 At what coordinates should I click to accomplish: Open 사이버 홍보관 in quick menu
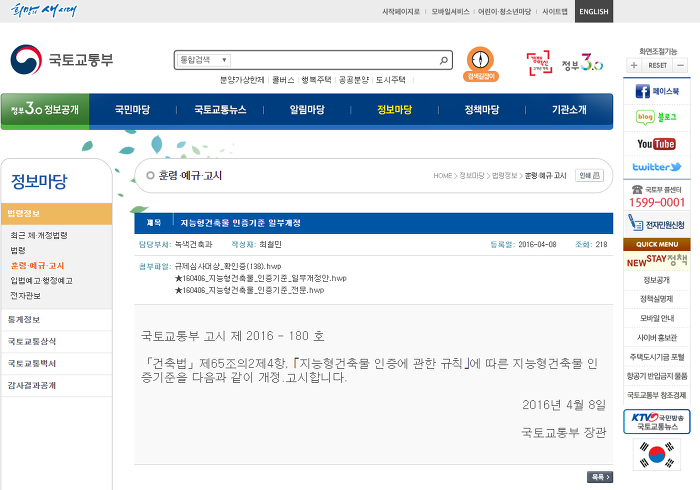[x=657, y=338]
